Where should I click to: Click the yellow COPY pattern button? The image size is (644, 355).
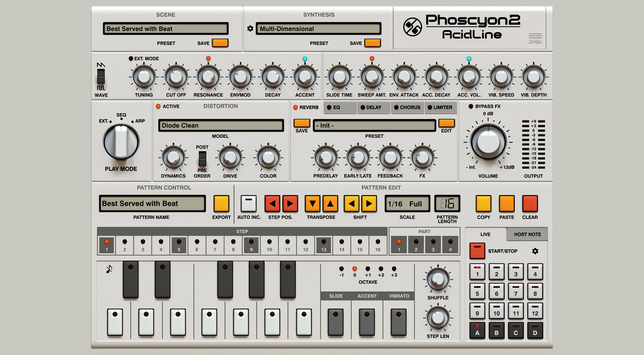[483, 204]
